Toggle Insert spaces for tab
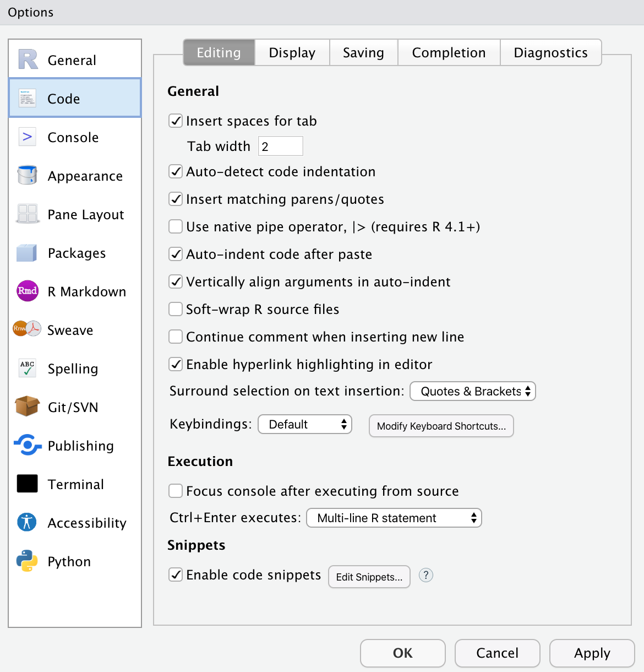644x672 pixels. (x=176, y=121)
